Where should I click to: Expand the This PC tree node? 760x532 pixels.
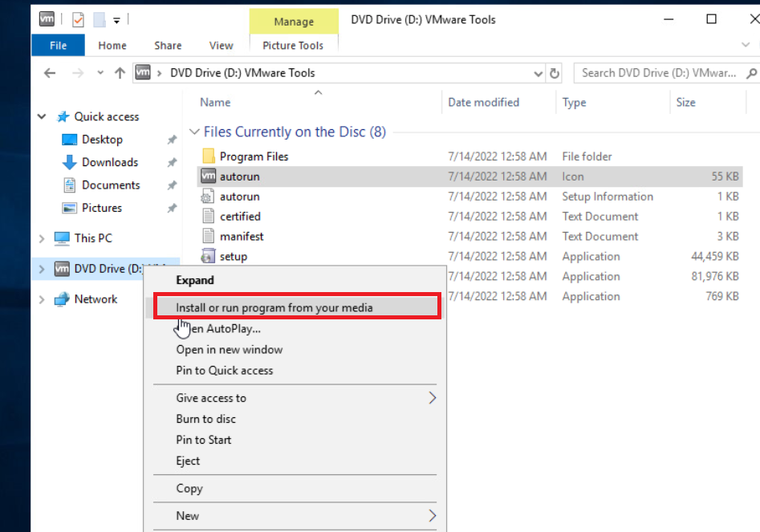point(42,238)
